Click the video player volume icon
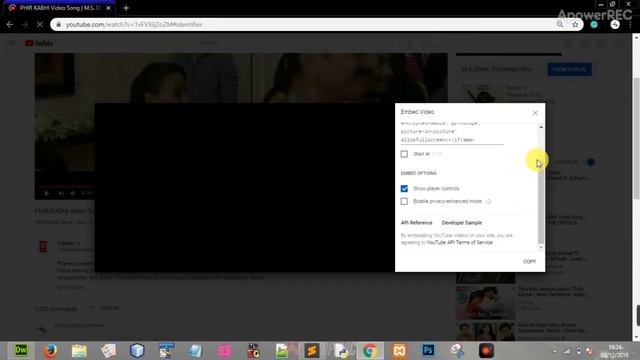Viewport: 640px width, 360px height. pyautogui.click(x=73, y=193)
